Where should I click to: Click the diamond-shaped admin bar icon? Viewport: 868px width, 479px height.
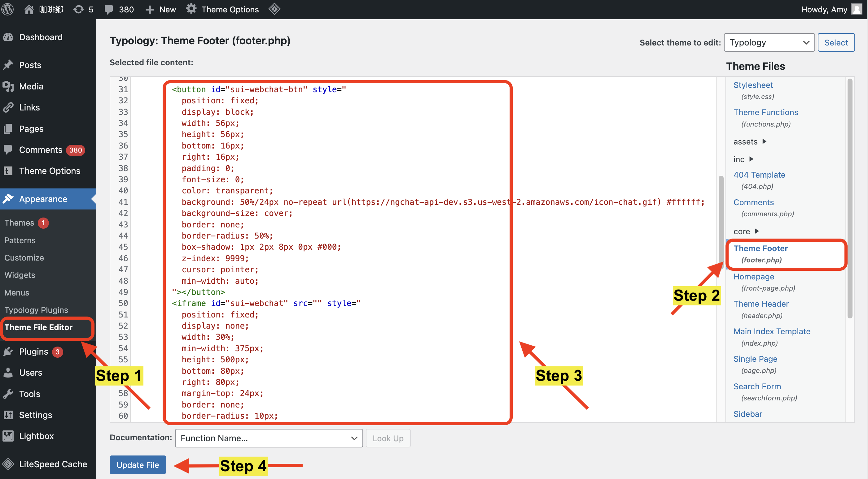274,9
